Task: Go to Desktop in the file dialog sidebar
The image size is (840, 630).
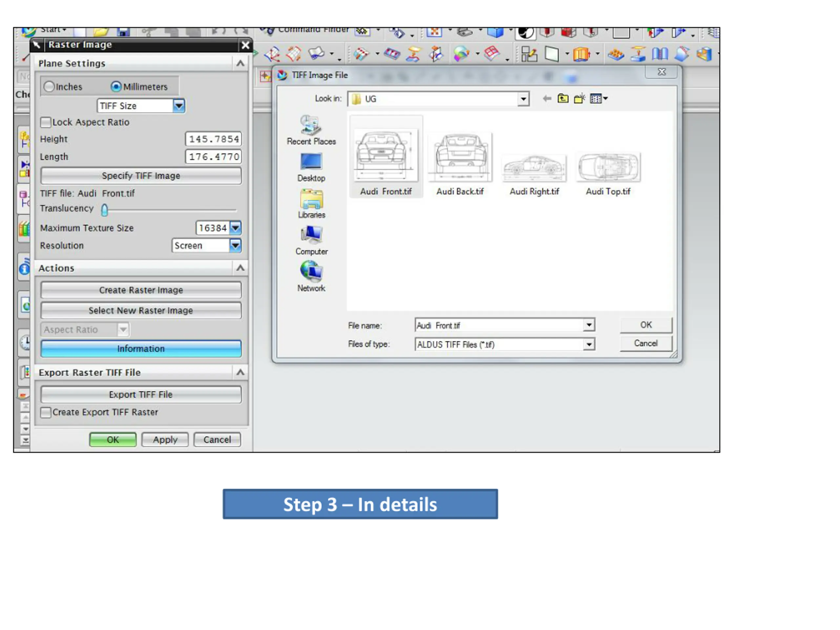Action: [x=311, y=167]
